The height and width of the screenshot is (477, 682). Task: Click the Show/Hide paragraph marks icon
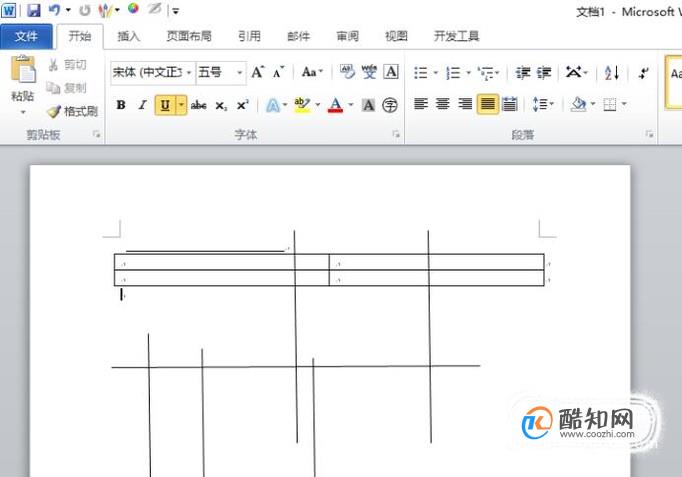click(643, 73)
